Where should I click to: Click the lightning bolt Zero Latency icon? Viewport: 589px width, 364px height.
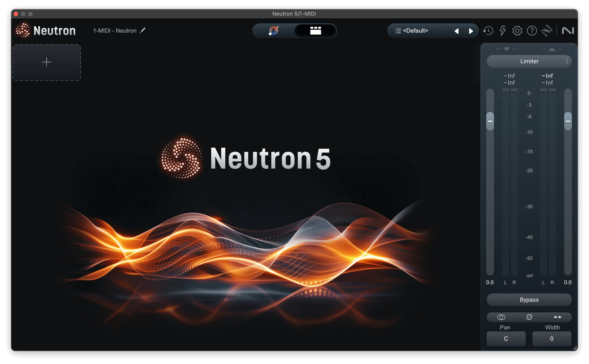(503, 31)
